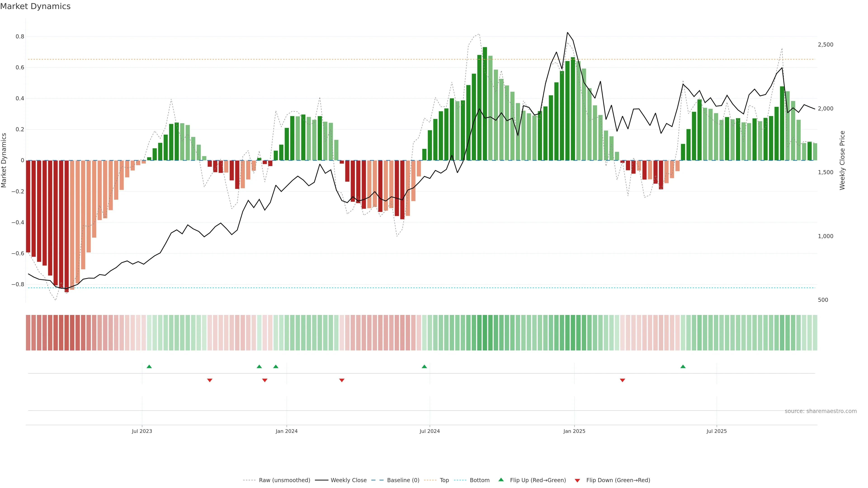Click the source: sharemaestro.com text

point(821,411)
